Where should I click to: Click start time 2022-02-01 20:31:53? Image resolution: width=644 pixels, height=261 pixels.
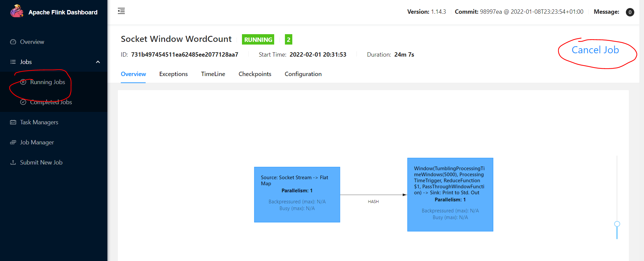318,55
